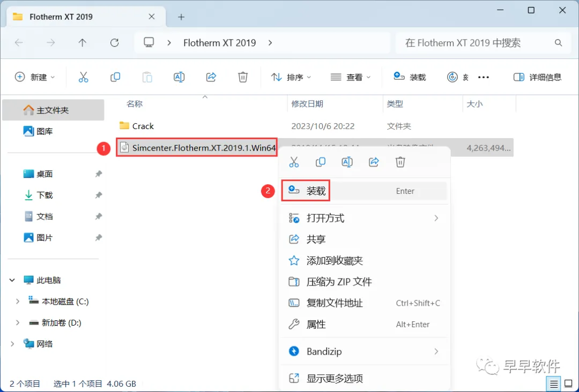Click the PC monitor icon in address bar

(x=149, y=43)
